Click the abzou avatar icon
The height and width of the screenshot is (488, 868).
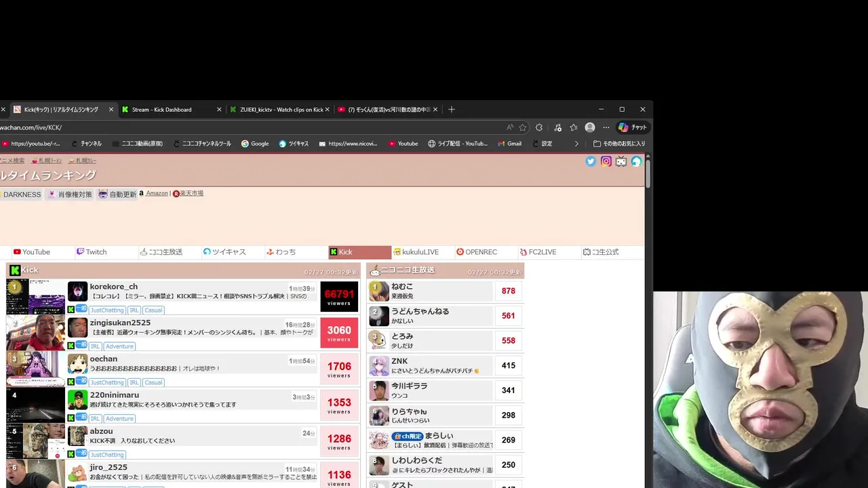[x=77, y=436]
